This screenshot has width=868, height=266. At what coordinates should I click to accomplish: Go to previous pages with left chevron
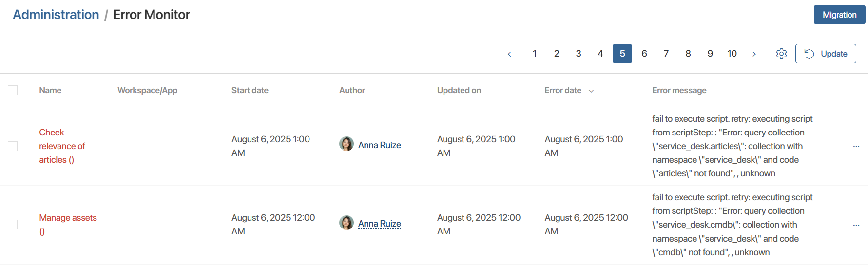(x=509, y=54)
